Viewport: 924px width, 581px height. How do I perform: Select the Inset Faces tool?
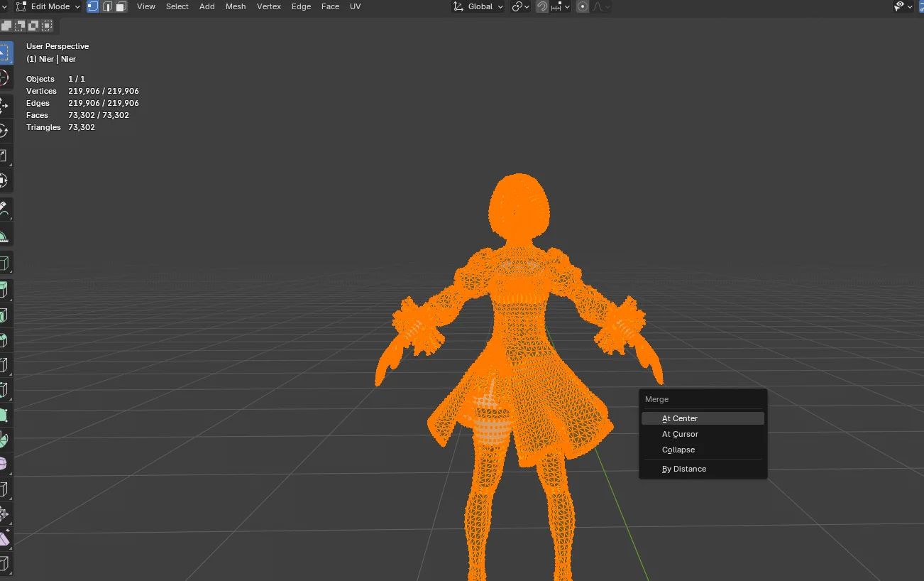click(x=5, y=315)
